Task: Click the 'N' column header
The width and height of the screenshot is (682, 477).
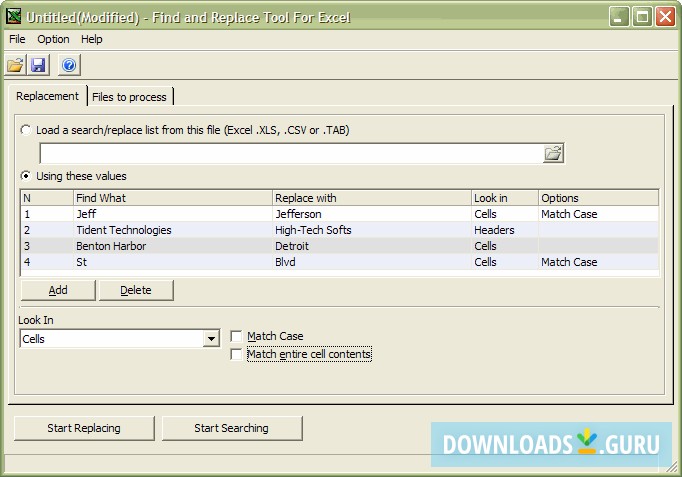Action: [47, 198]
